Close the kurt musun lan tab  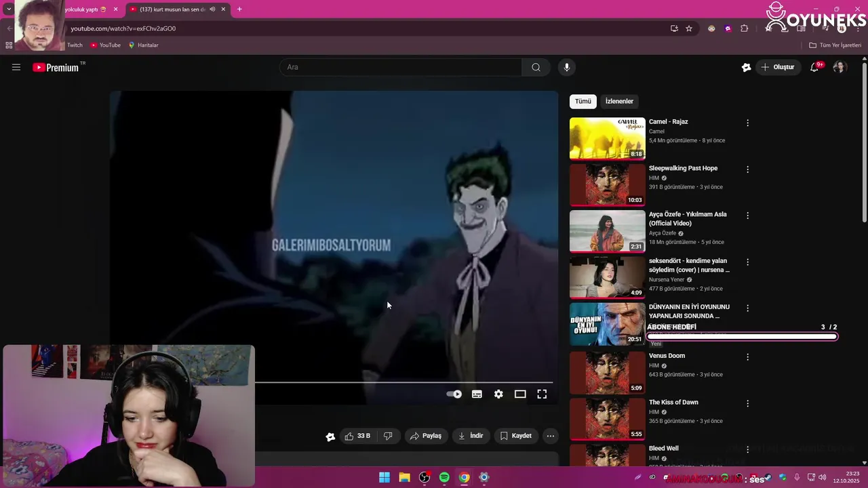[x=223, y=9]
